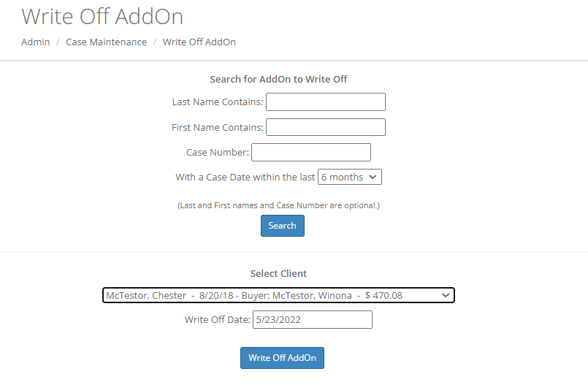Select the Case Number text field
Image resolution: width=588 pixels, height=385 pixels.
tap(310, 152)
